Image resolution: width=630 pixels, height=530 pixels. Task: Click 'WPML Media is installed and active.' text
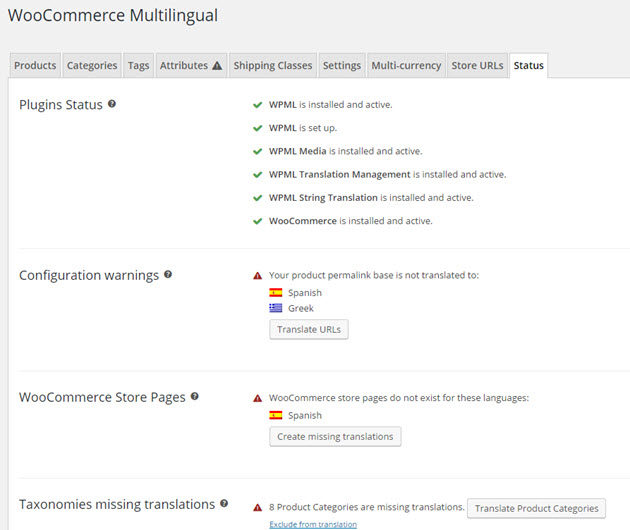click(346, 151)
